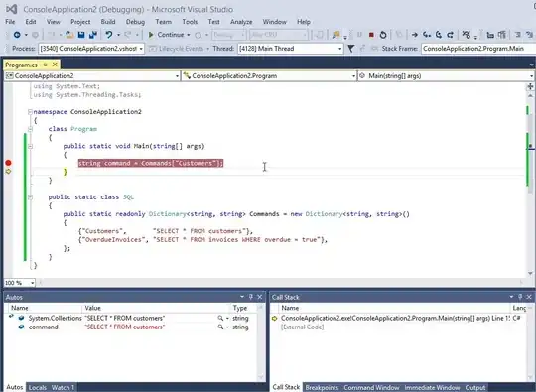Open the Build menu
The image size is (536, 392).
[x=108, y=22]
